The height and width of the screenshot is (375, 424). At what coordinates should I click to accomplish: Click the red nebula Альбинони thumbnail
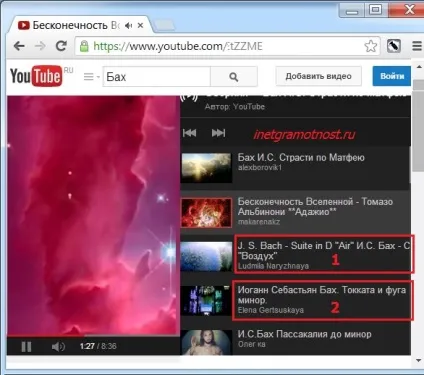tap(206, 213)
